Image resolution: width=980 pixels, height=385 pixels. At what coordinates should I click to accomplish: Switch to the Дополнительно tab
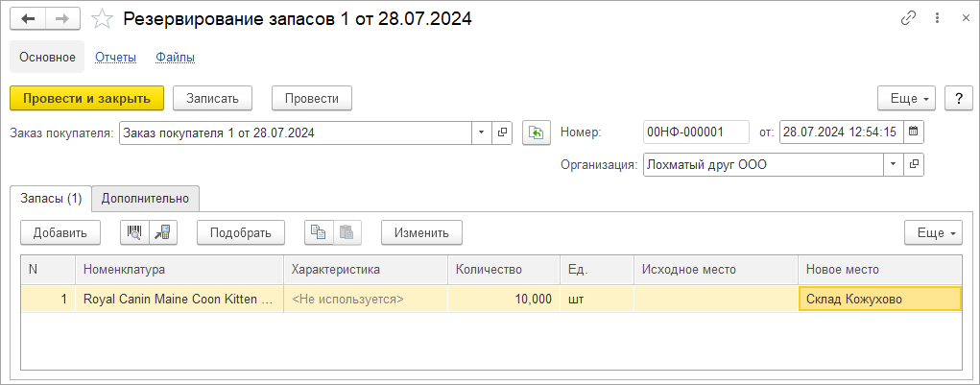point(145,199)
